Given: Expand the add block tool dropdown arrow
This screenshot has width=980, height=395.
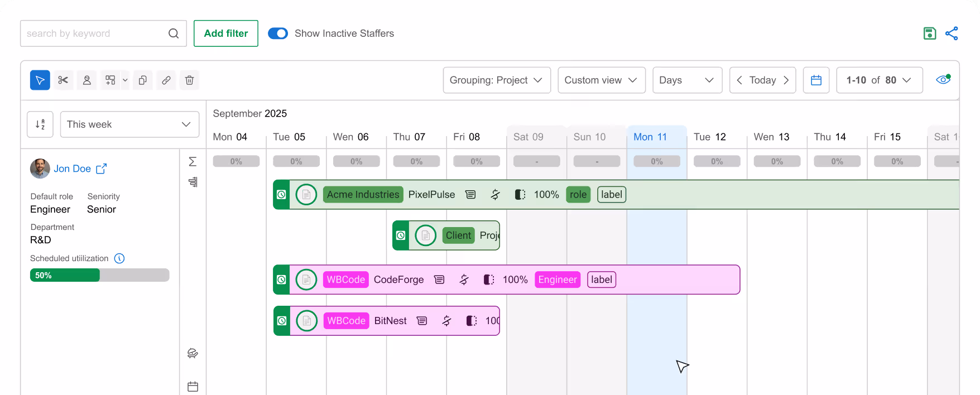Looking at the screenshot, I should 125,80.
